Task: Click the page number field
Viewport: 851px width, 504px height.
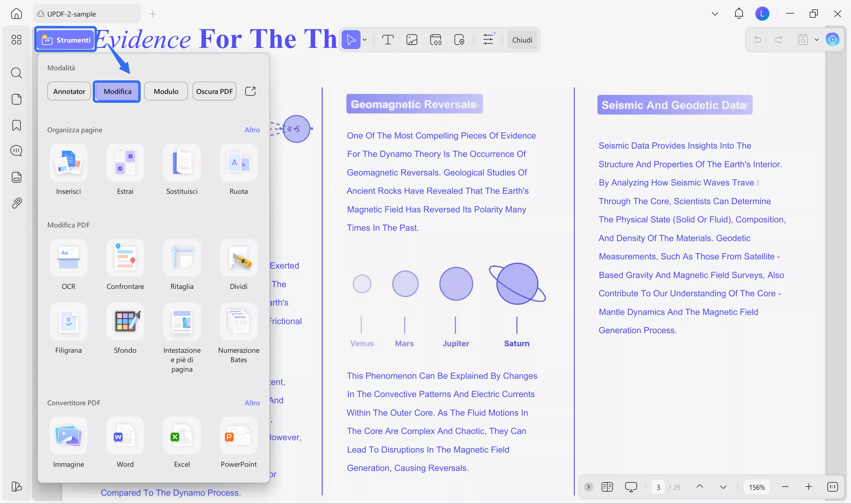Action: pos(658,487)
